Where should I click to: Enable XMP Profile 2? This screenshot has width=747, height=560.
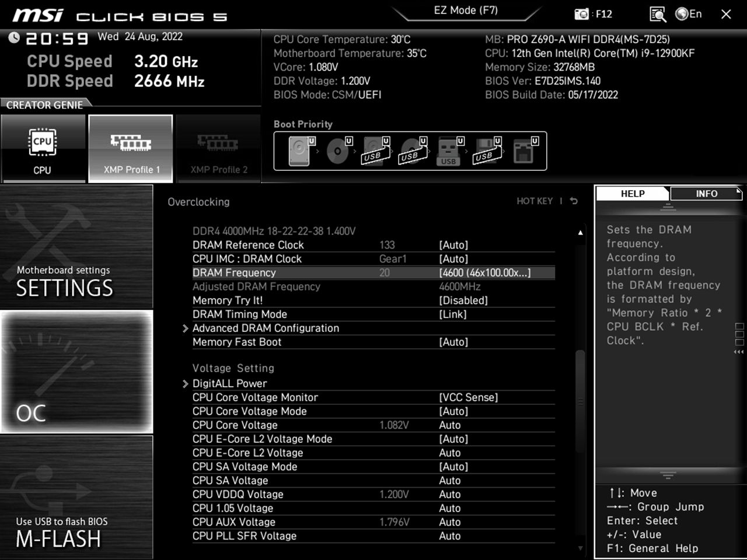coord(218,149)
